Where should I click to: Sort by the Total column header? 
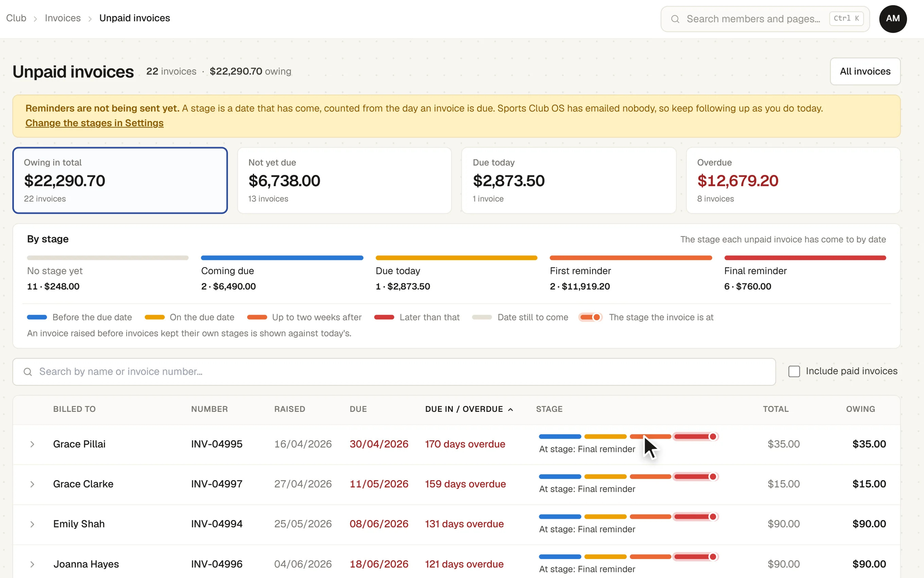tap(776, 409)
